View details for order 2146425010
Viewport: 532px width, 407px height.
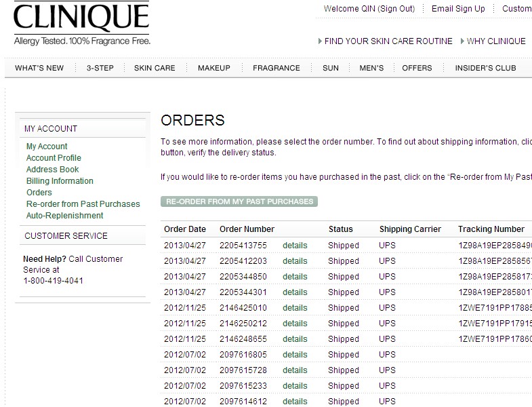point(295,308)
